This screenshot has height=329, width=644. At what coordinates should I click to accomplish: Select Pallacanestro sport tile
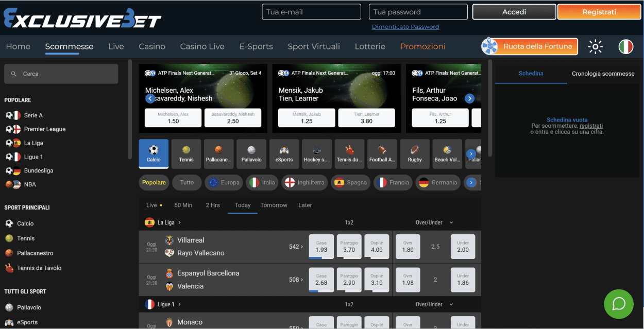219,154
